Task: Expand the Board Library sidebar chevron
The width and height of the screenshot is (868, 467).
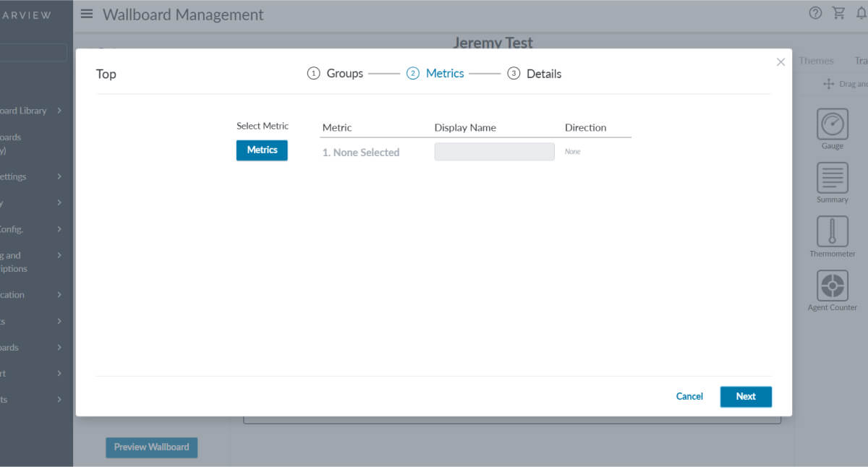Action: (59, 111)
